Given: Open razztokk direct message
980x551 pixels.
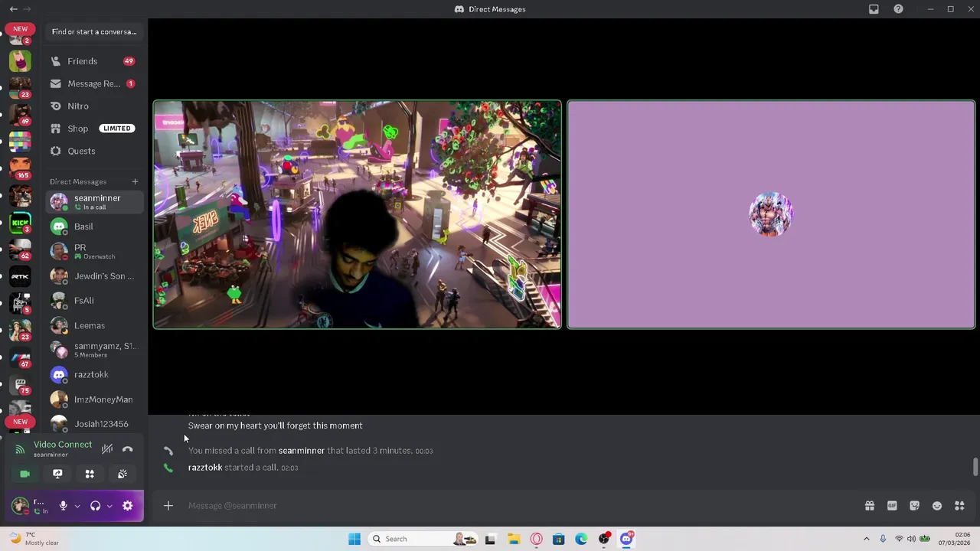Looking at the screenshot, I should 93,374.
